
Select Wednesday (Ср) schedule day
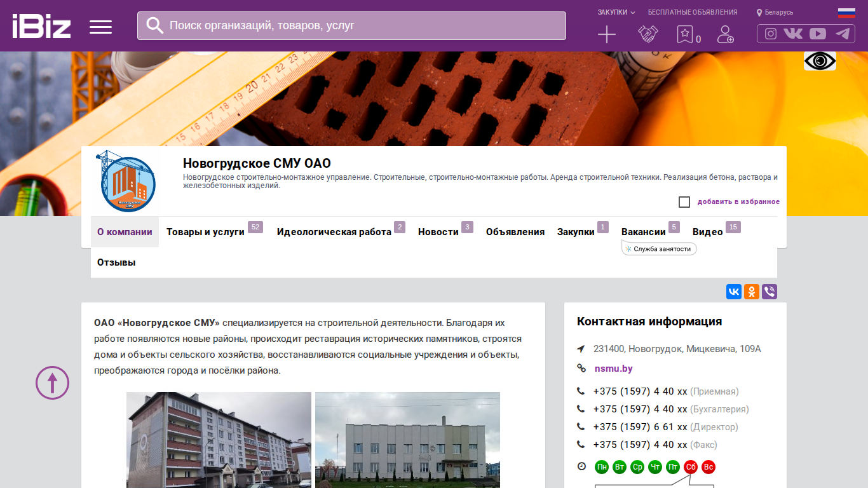(637, 468)
